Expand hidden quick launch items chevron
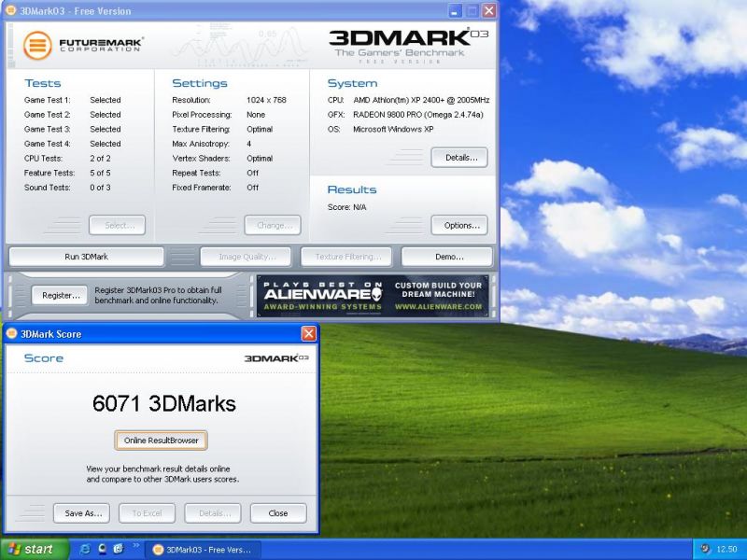The image size is (747, 560). coord(135,545)
